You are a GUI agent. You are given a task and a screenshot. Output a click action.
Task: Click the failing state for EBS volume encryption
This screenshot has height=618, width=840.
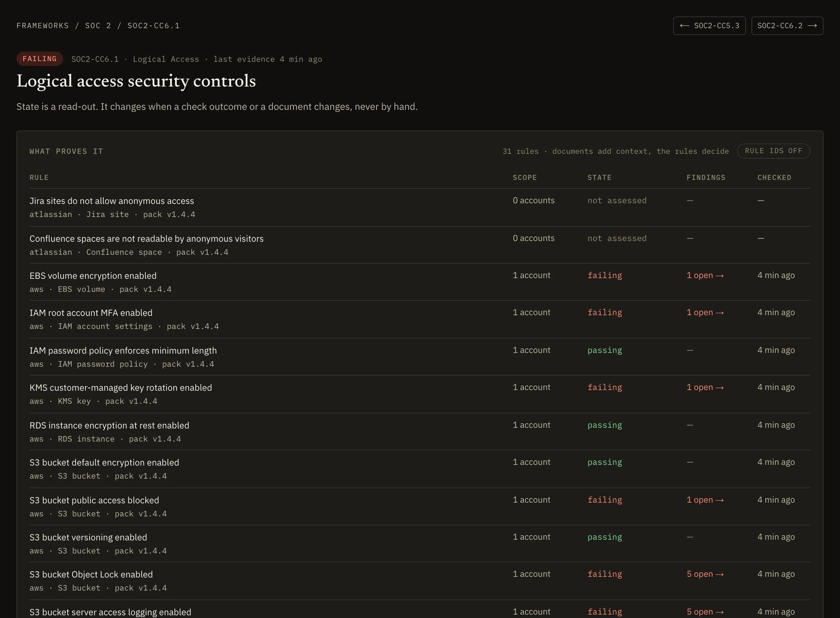pyautogui.click(x=605, y=275)
